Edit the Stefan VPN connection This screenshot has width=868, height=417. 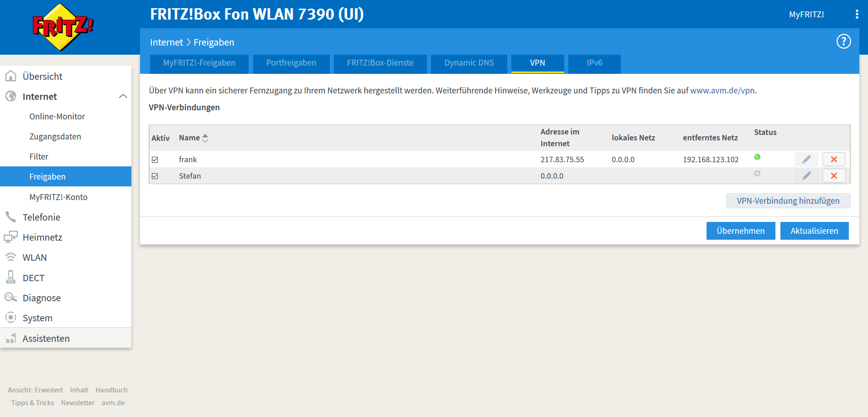coord(806,176)
